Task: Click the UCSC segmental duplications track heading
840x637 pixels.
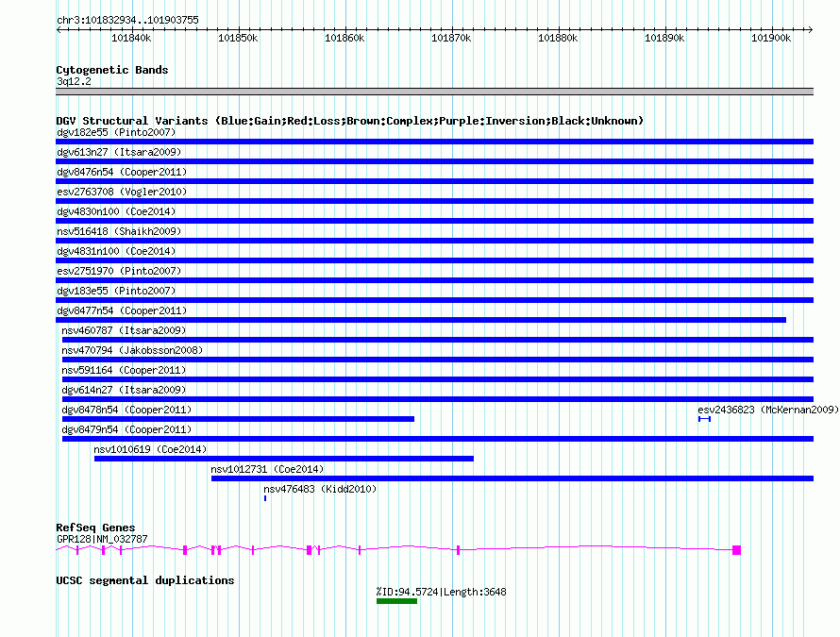Action: [x=145, y=580]
